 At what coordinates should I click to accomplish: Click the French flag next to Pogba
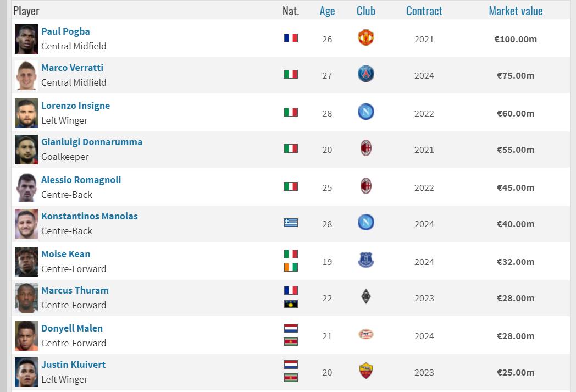(x=291, y=38)
